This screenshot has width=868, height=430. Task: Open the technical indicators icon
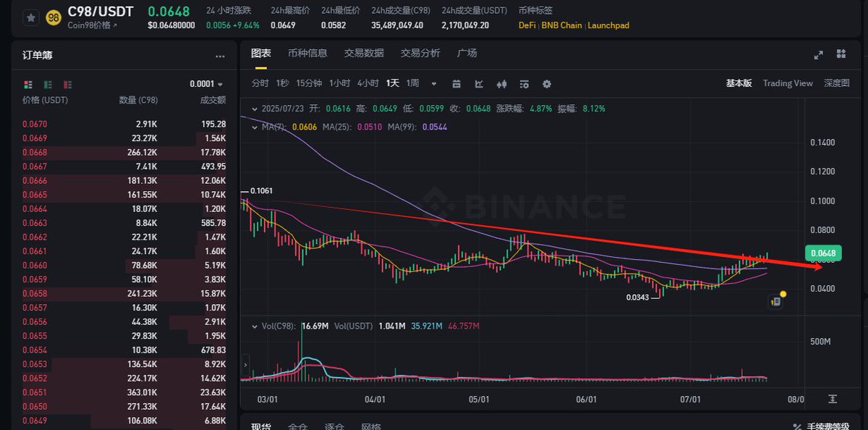pos(479,84)
